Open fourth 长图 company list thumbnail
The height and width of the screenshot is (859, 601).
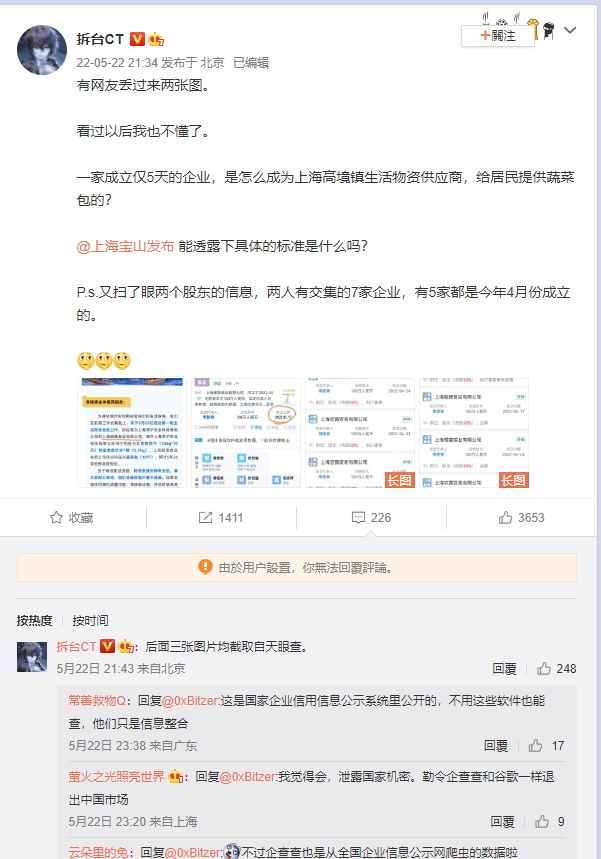click(x=474, y=433)
